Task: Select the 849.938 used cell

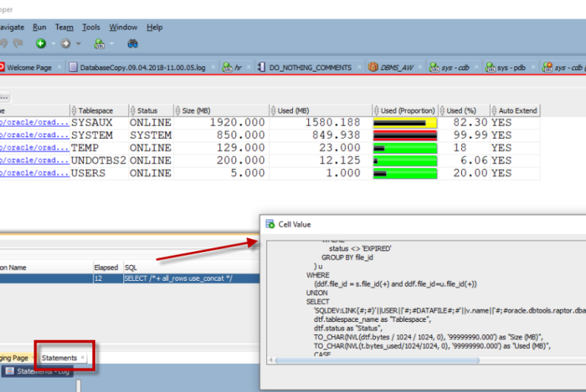Action: tap(320, 135)
